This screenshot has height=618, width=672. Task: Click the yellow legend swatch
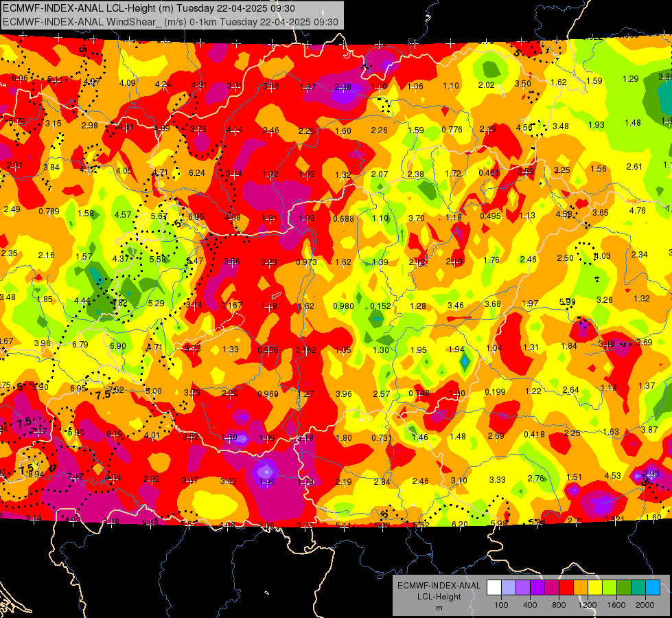pyautogui.click(x=595, y=588)
